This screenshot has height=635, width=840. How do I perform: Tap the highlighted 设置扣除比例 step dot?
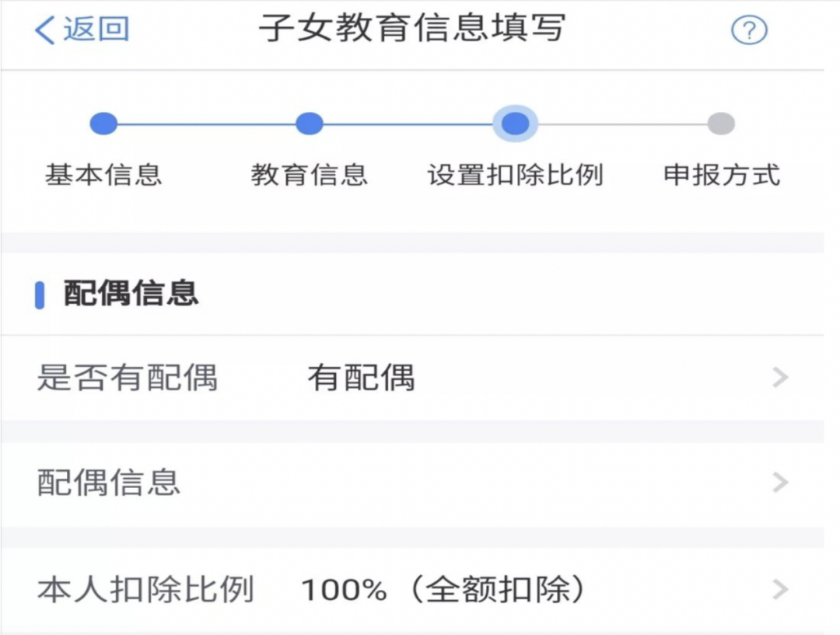pos(515,124)
